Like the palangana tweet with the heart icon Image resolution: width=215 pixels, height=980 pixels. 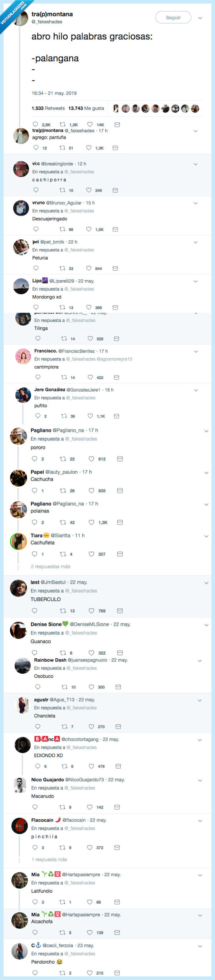tap(90, 124)
